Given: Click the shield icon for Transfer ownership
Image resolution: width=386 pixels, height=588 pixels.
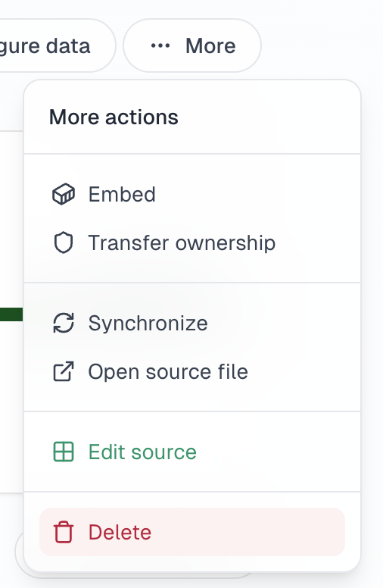Looking at the screenshot, I should (64, 242).
